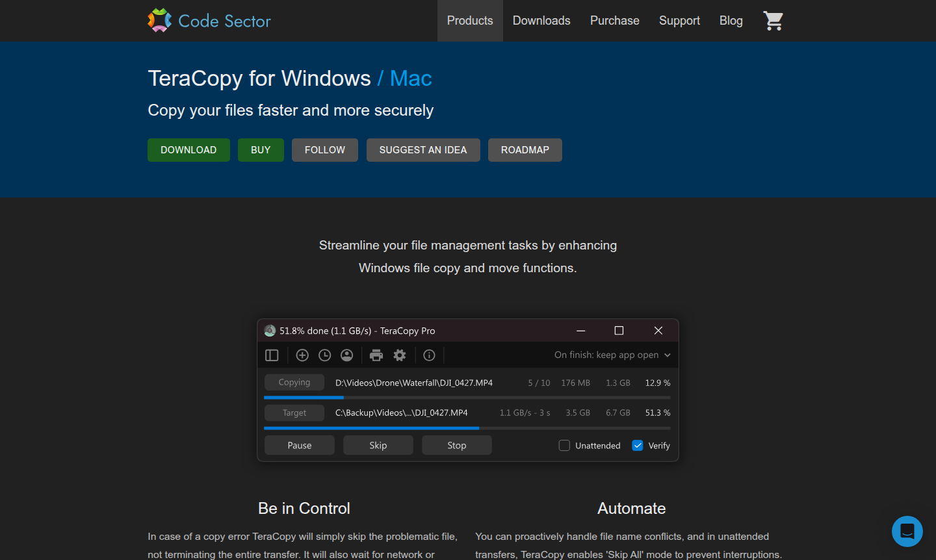Switch to the Mac version link
Image resolution: width=936 pixels, height=560 pixels.
(x=411, y=79)
